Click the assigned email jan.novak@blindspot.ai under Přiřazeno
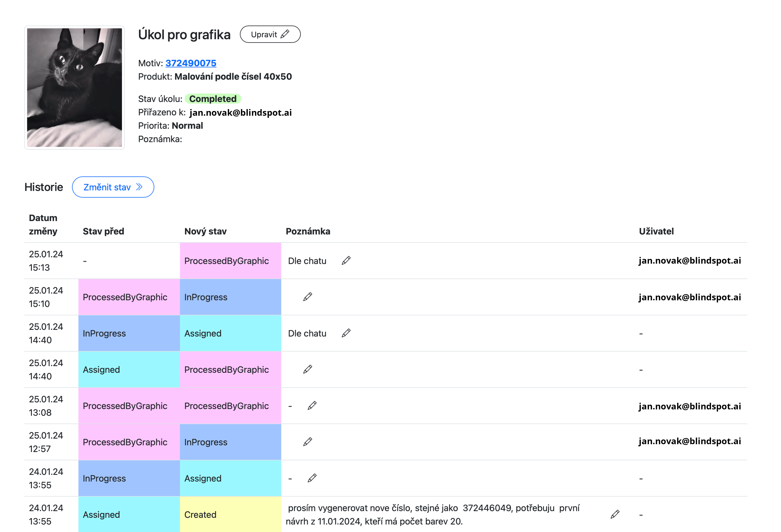The width and height of the screenshot is (781, 532). tap(240, 113)
